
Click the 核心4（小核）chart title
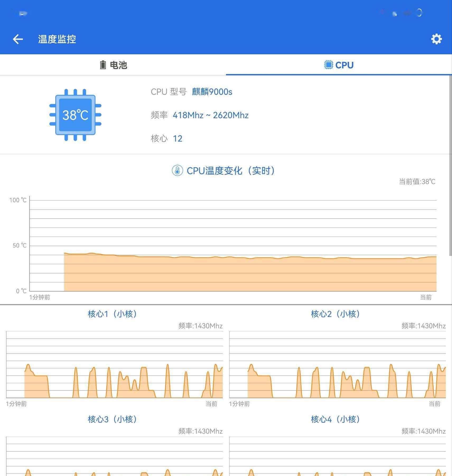(335, 419)
